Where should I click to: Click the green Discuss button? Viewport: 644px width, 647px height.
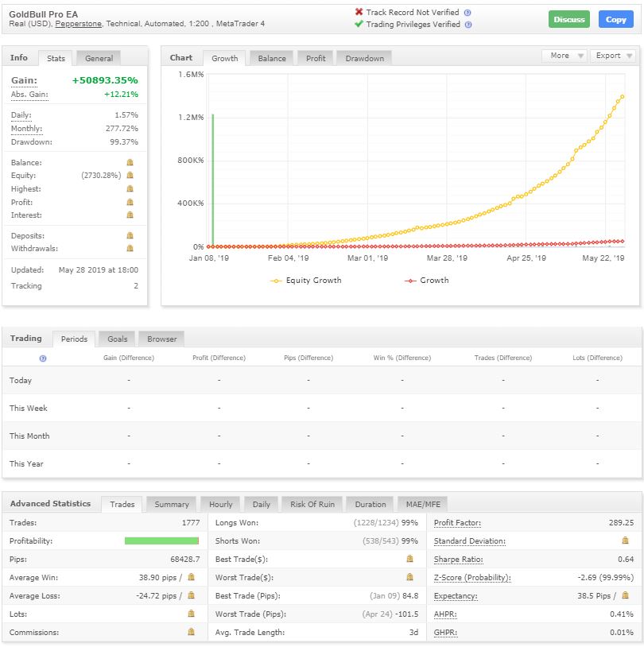pos(569,19)
